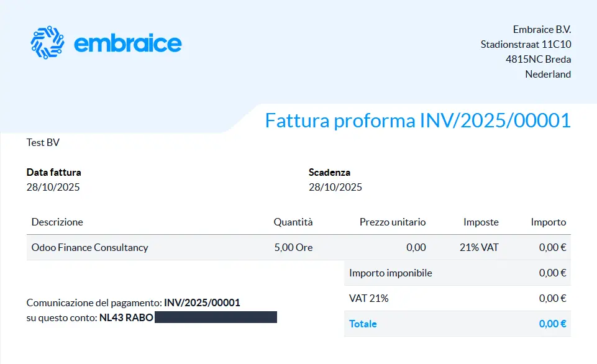Click the NL43 RABO account number

coord(126,318)
